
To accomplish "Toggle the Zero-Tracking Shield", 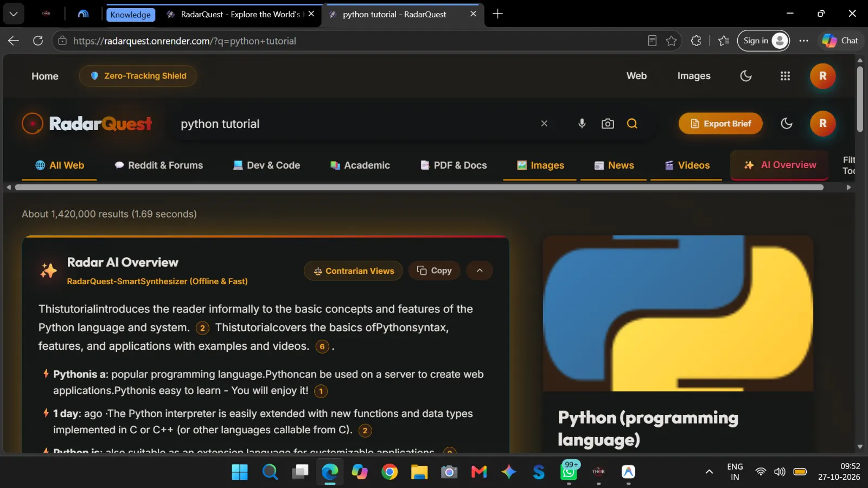I will point(138,76).
